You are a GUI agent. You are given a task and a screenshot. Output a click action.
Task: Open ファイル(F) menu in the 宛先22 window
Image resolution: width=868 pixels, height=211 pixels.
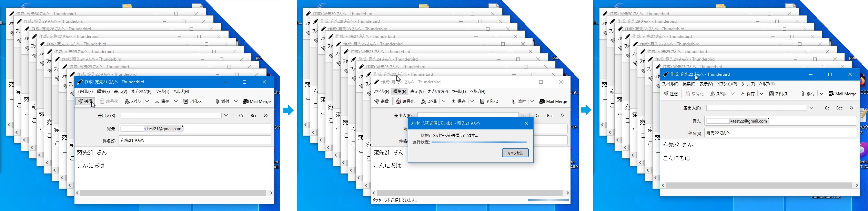(670, 84)
